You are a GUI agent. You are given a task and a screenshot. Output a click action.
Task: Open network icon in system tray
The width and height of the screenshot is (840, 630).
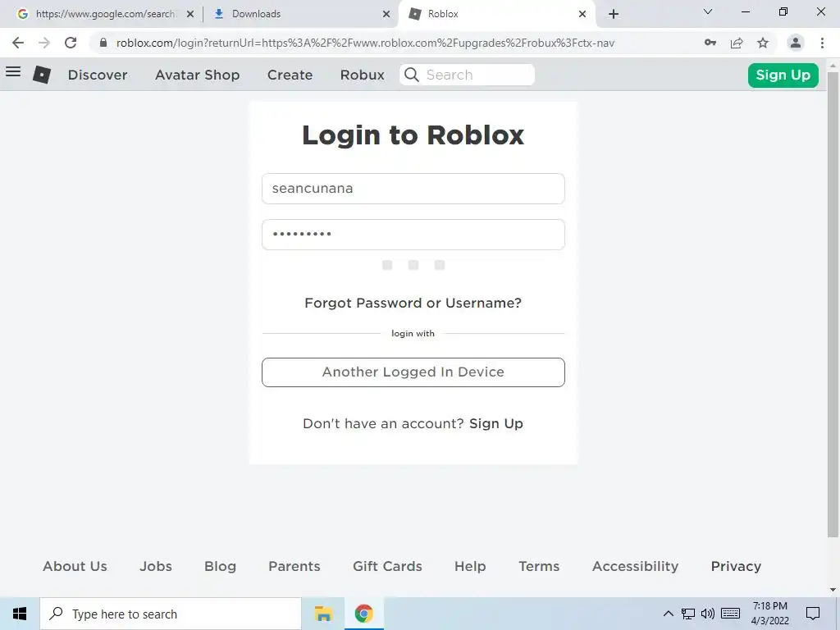click(688, 614)
